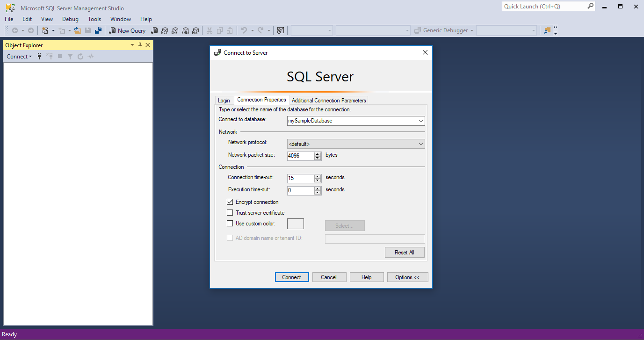Tick the Use custom color checkbox
Image resolution: width=644 pixels, height=340 pixels.
coord(230,224)
